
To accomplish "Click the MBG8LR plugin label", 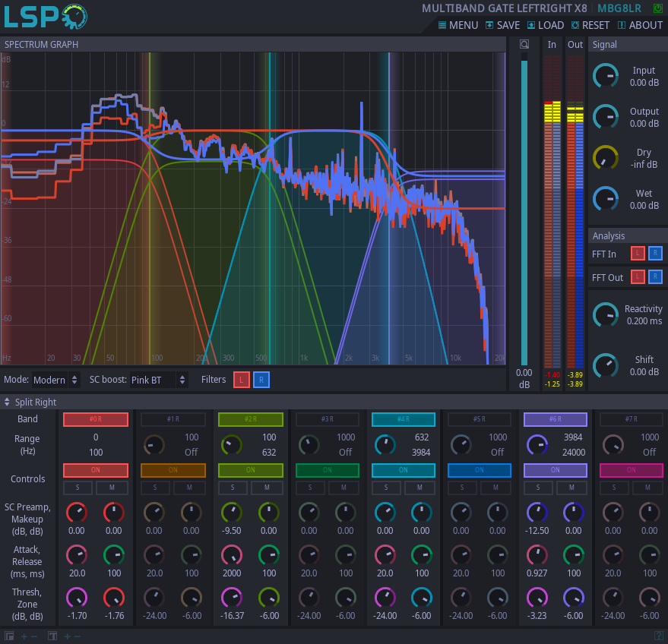I will pos(619,8).
